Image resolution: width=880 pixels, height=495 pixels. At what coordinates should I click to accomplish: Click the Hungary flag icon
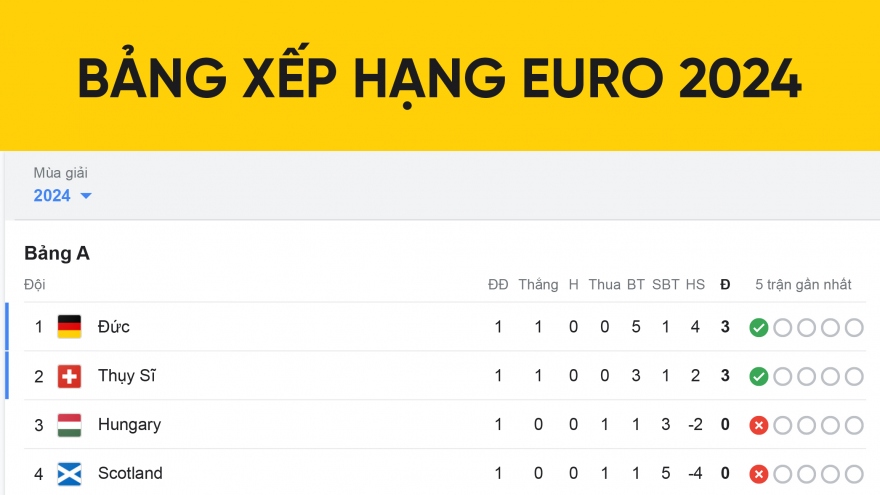point(69,425)
